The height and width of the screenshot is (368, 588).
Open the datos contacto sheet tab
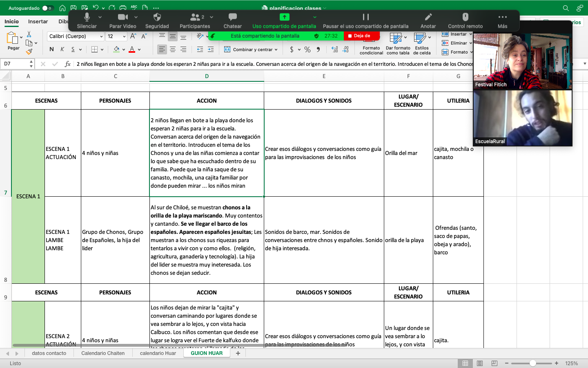click(49, 353)
